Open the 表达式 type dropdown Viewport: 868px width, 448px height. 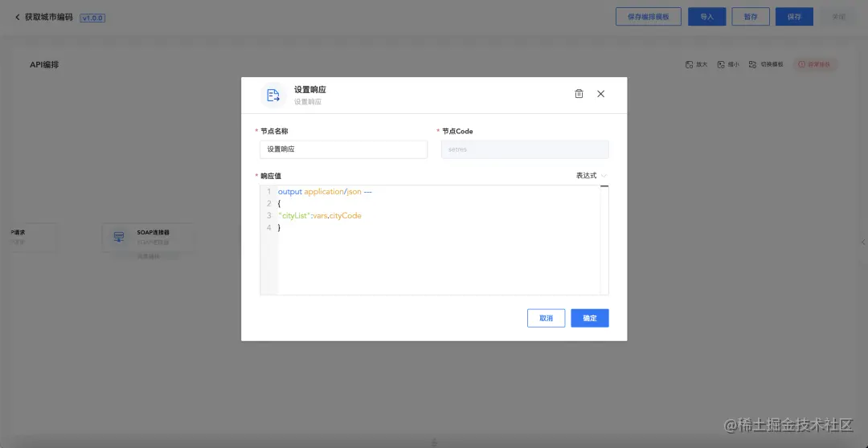(592, 175)
